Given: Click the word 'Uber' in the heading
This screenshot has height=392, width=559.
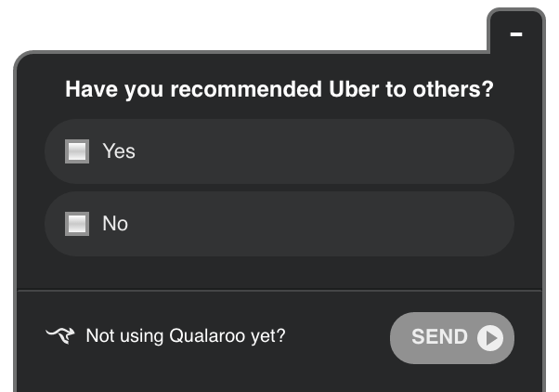Looking at the screenshot, I should (x=353, y=89).
